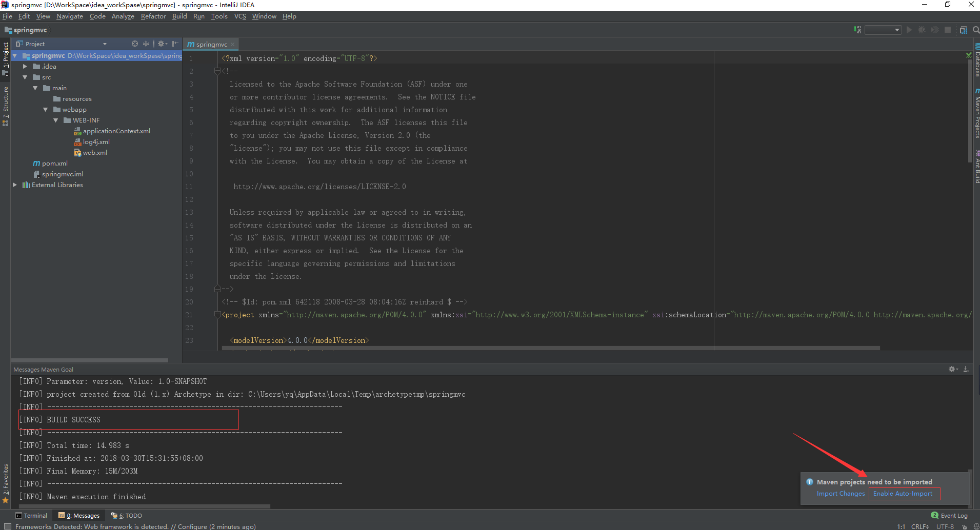Open the File menu
980x530 pixels.
coord(7,16)
